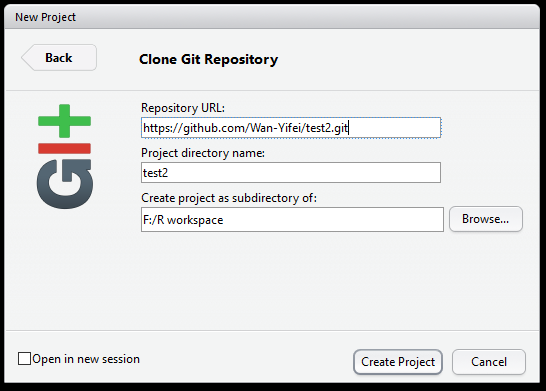Place cursor on the 'test2' text
Screen dimensions: 546x391
tap(156, 173)
